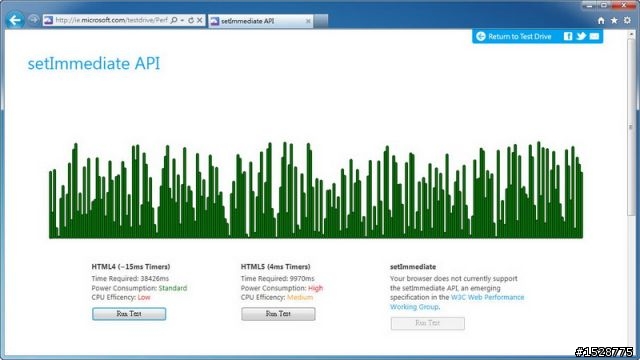640x360 pixels.
Task: Click the search magnifier in address bar
Action: [x=174, y=20]
